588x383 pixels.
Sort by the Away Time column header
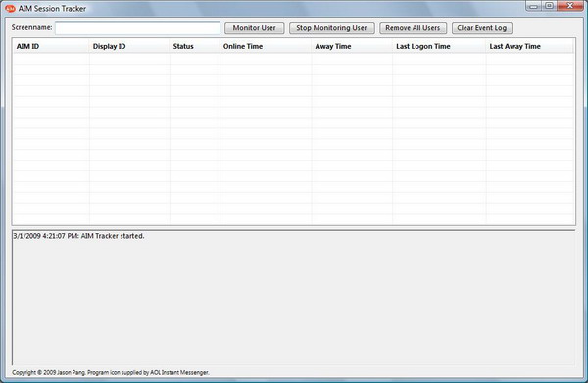point(352,46)
